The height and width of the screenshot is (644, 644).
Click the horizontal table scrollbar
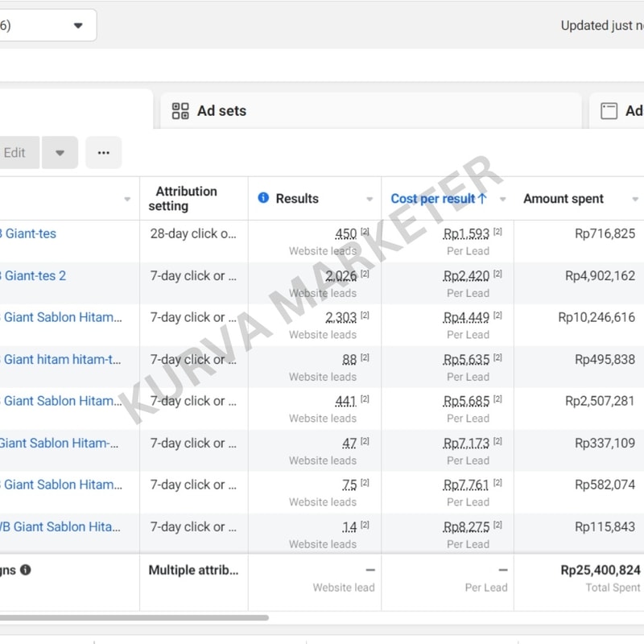[x=134, y=617]
